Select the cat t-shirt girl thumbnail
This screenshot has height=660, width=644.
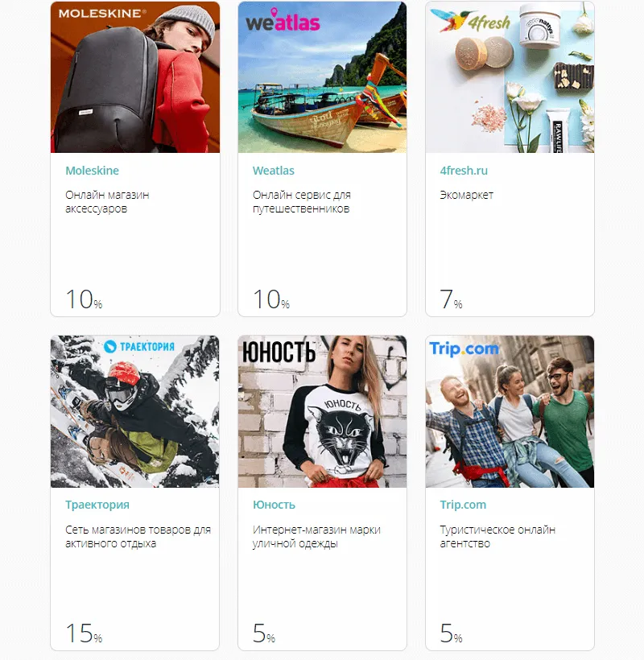tap(323, 411)
